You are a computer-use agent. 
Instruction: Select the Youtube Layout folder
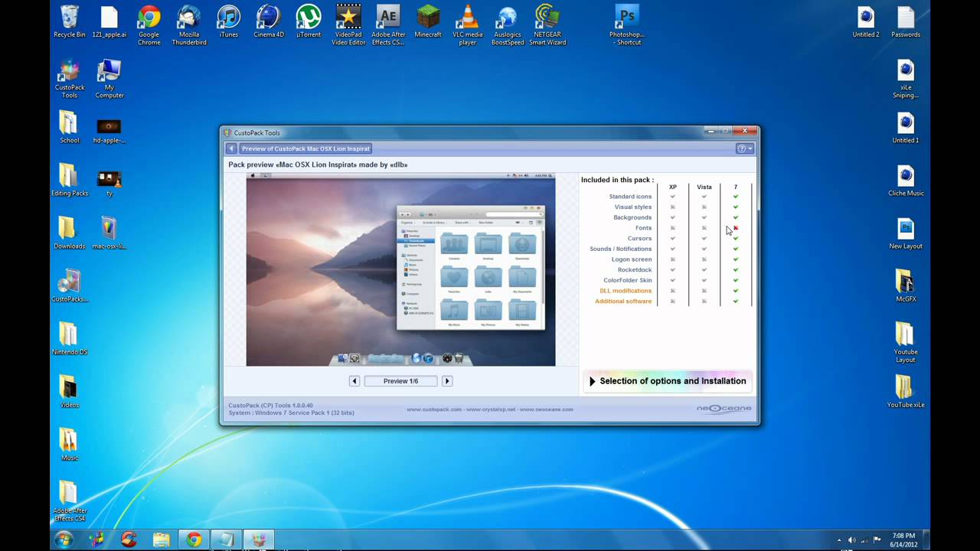pyautogui.click(x=906, y=343)
